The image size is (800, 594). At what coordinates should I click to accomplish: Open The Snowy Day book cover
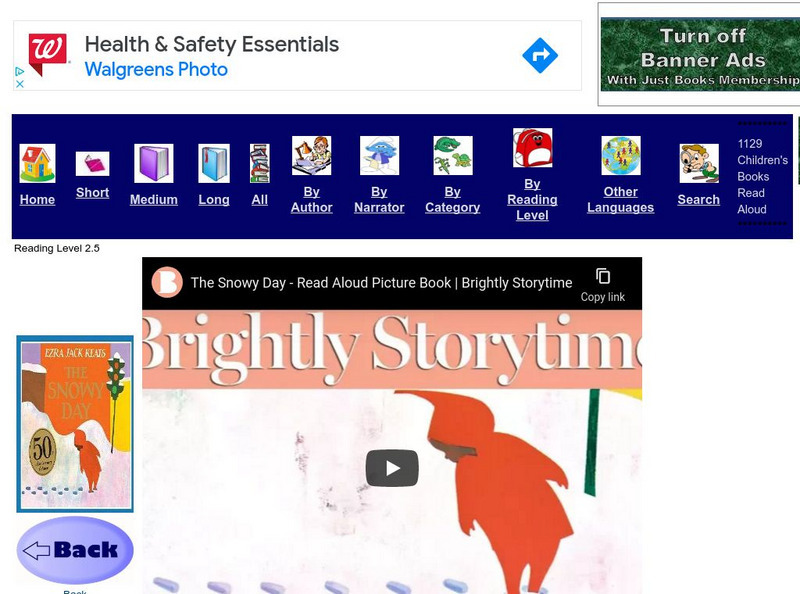tap(75, 424)
